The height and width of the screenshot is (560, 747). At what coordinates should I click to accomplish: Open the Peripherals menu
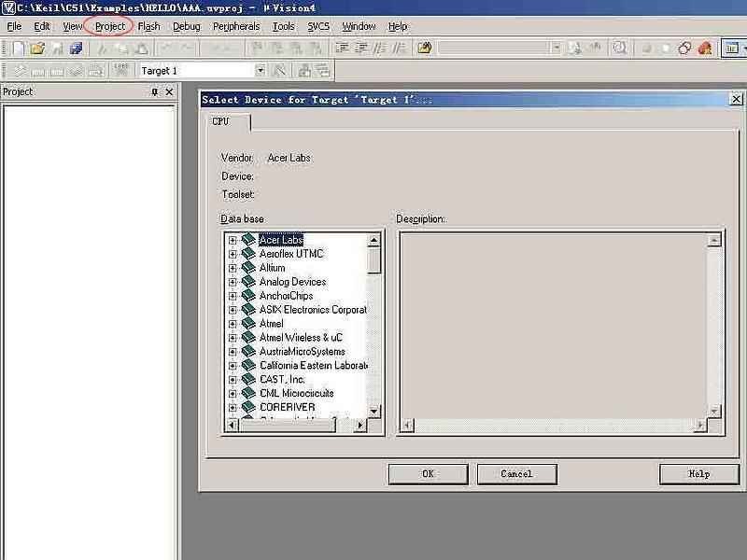[x=236, y=26]
